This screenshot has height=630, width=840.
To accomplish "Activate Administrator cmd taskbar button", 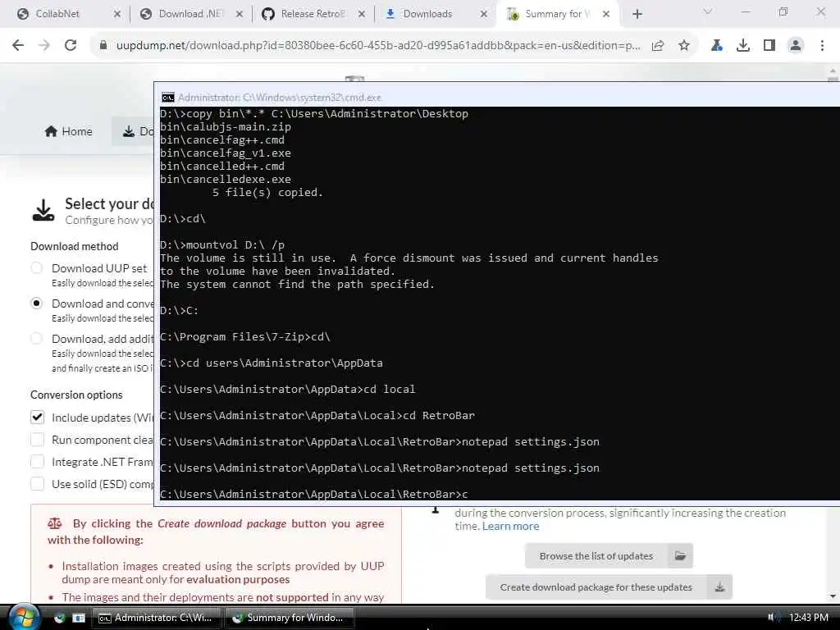I will point(156,618).
